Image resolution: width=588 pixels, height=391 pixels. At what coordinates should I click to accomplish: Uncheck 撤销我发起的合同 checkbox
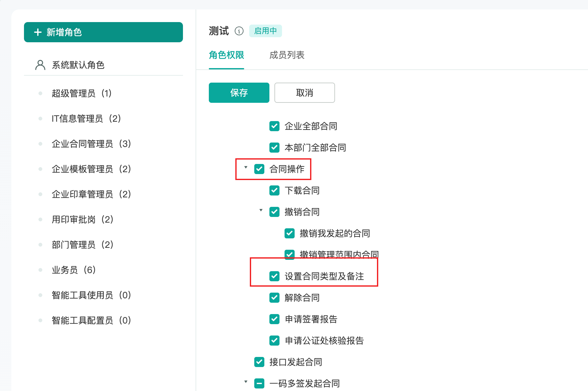[x=290, y=233]
